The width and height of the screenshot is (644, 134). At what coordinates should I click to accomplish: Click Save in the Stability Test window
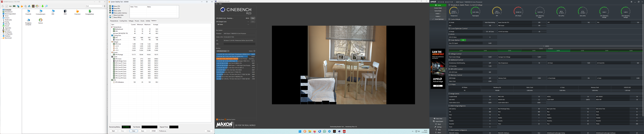143,131
